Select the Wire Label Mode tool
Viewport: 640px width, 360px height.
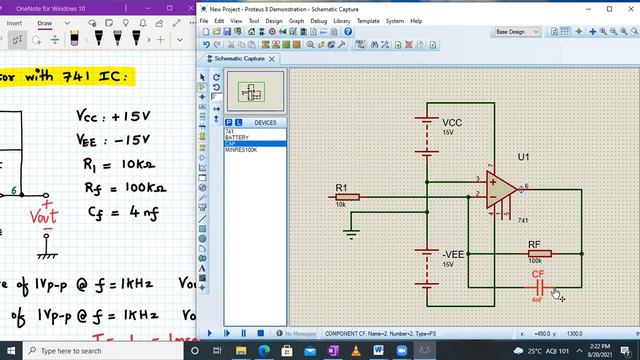click(202, 107)
